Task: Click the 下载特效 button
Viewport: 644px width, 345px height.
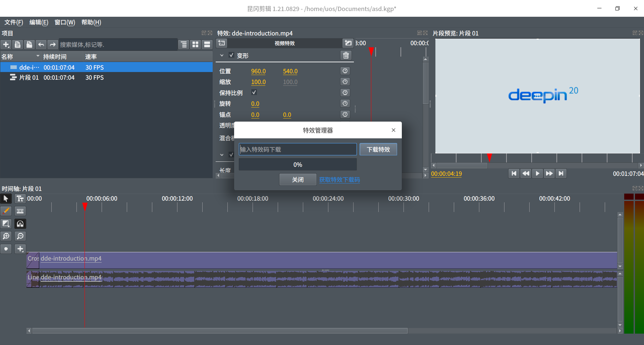Action: pos(378,149)
